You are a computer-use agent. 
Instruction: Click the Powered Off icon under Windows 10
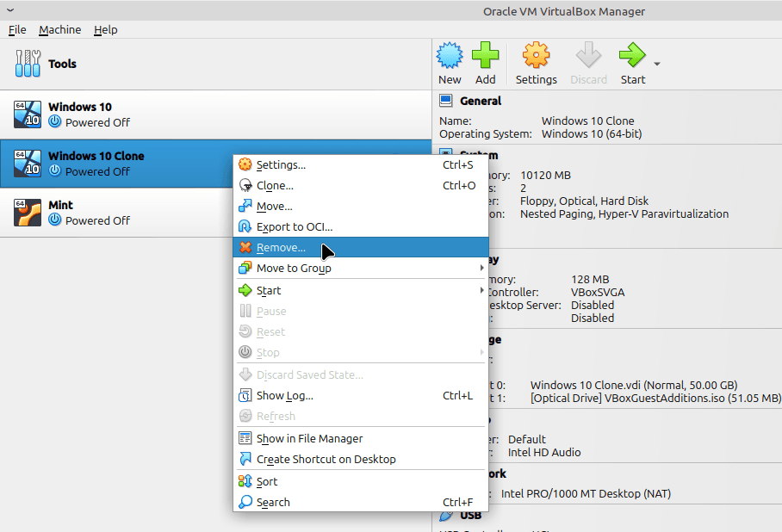click(55, 121)
